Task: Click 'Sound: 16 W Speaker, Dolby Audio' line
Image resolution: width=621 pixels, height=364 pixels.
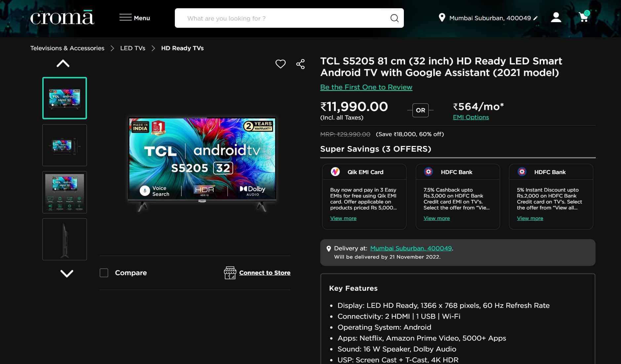Action: pos(397,349)
